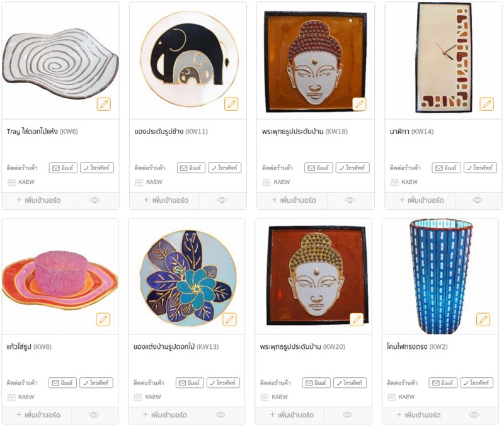The height and width of the screenshot is (427, 504).
Task: Edit the pink glass item KW8
Action: (x=103, y=319)
